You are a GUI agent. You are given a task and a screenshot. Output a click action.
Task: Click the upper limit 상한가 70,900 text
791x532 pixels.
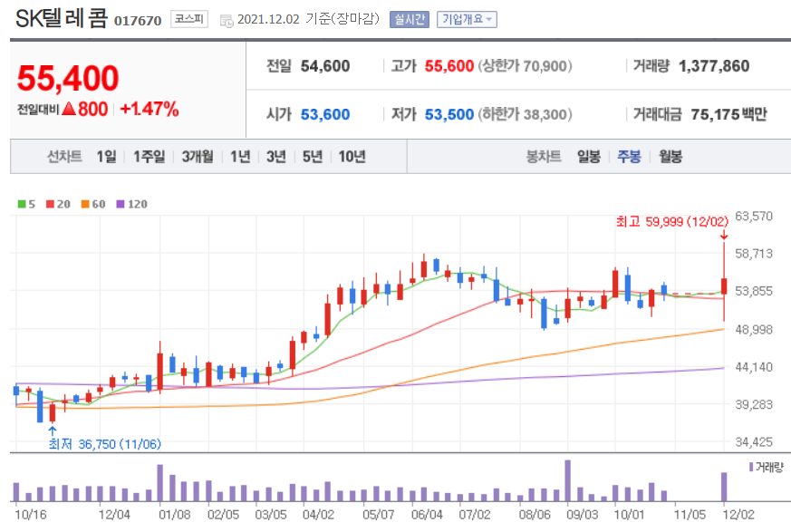[525, 66]
